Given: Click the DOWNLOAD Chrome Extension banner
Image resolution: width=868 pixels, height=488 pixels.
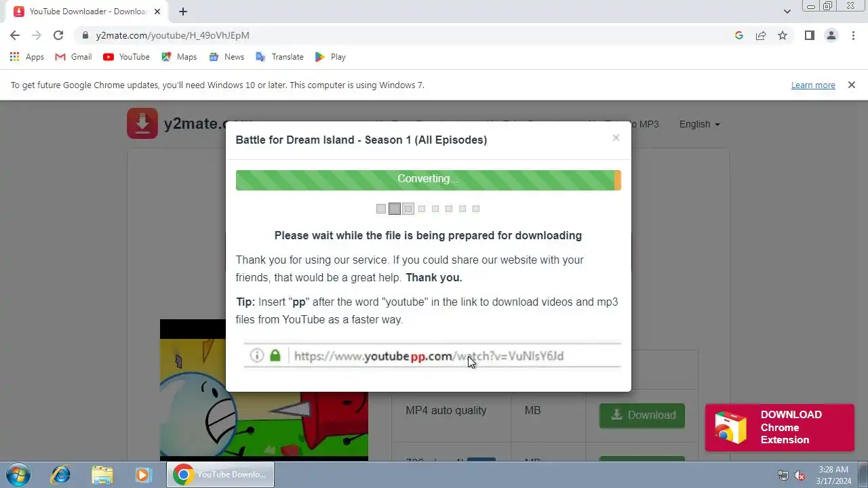Looking at the screenshot, I should pos(780,428).
